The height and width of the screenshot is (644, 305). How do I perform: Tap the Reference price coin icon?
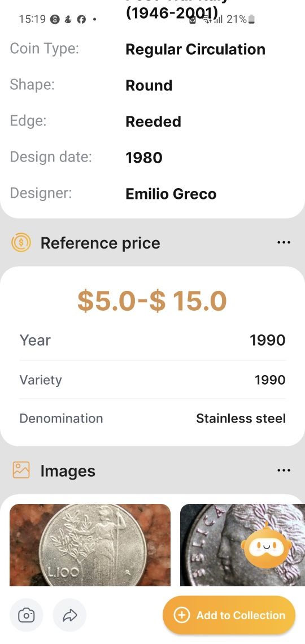pos(21,243)
